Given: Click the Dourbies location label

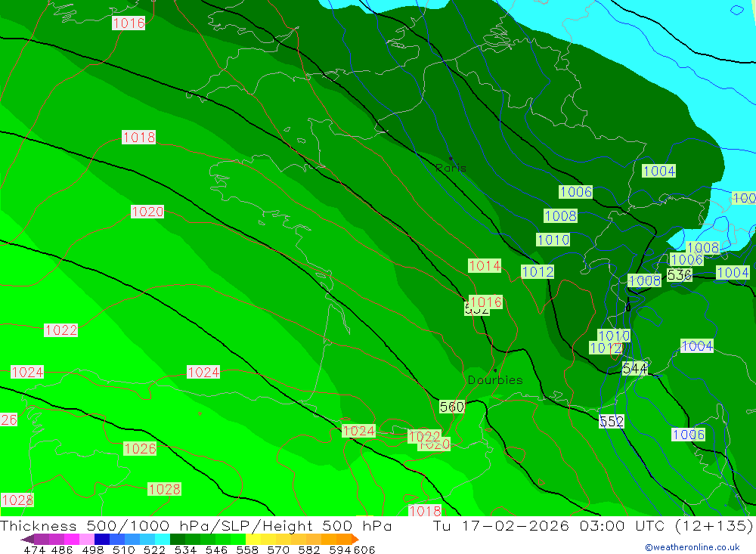Looking at the screenshot, I should [x=495, y=380].
